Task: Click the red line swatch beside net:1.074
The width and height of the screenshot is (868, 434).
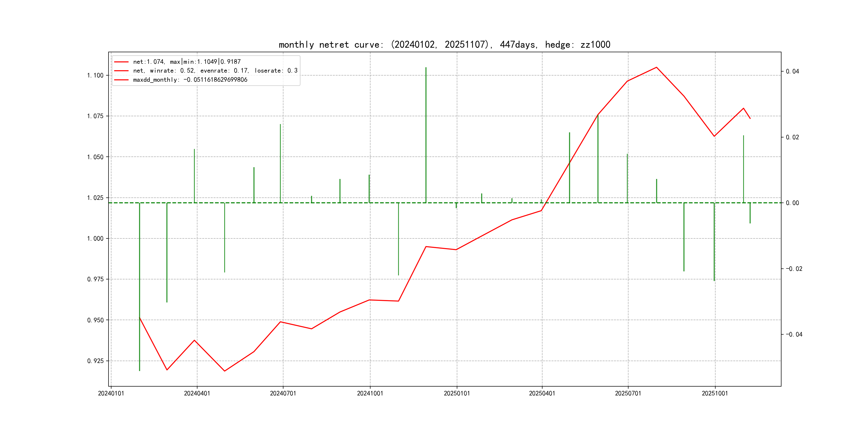Action: (x=121, y=62)
